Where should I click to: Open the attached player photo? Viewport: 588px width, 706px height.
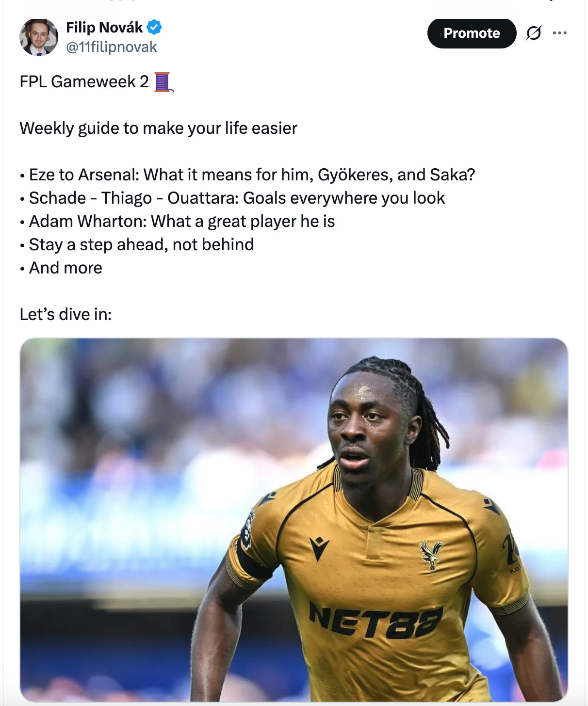[294, 520]
